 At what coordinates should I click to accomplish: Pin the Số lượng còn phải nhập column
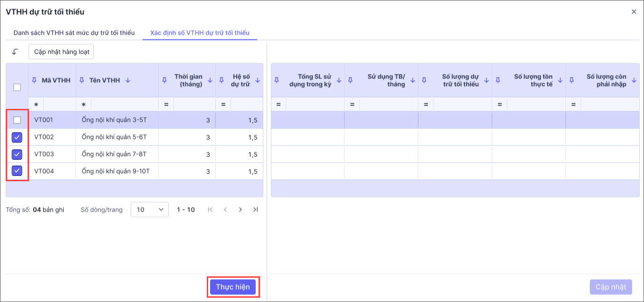572,80
